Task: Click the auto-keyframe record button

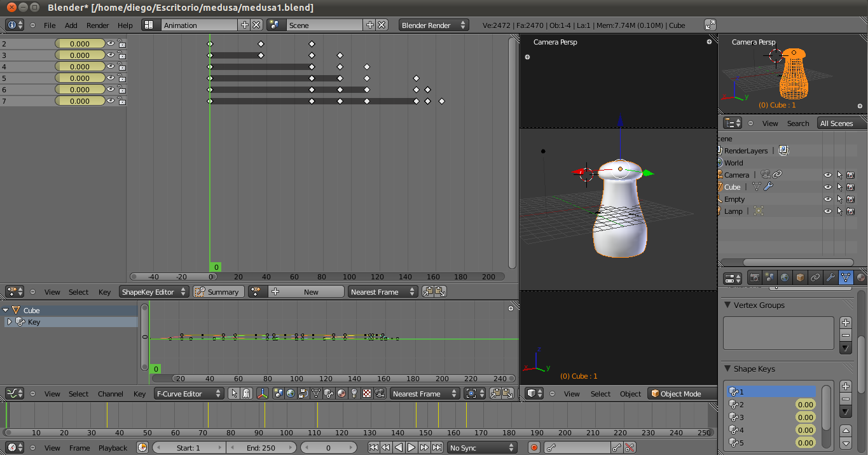Action: coord(534,448)
